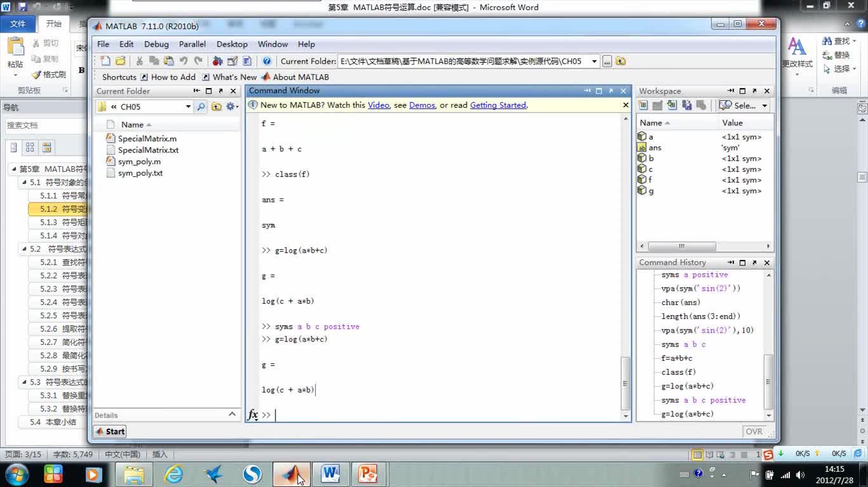
Task: Click the Command Window vertical scrollbar thumb
Action: click(626, 383)
